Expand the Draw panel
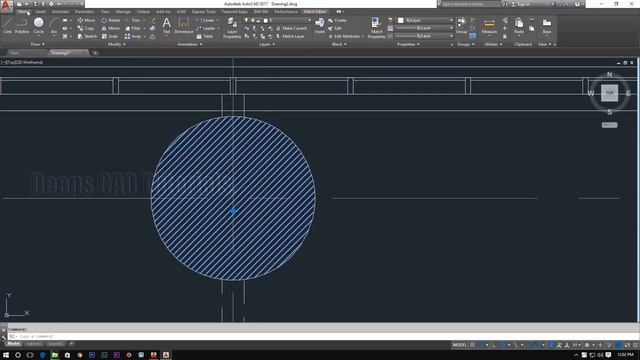640x360 pixels. 38,44
